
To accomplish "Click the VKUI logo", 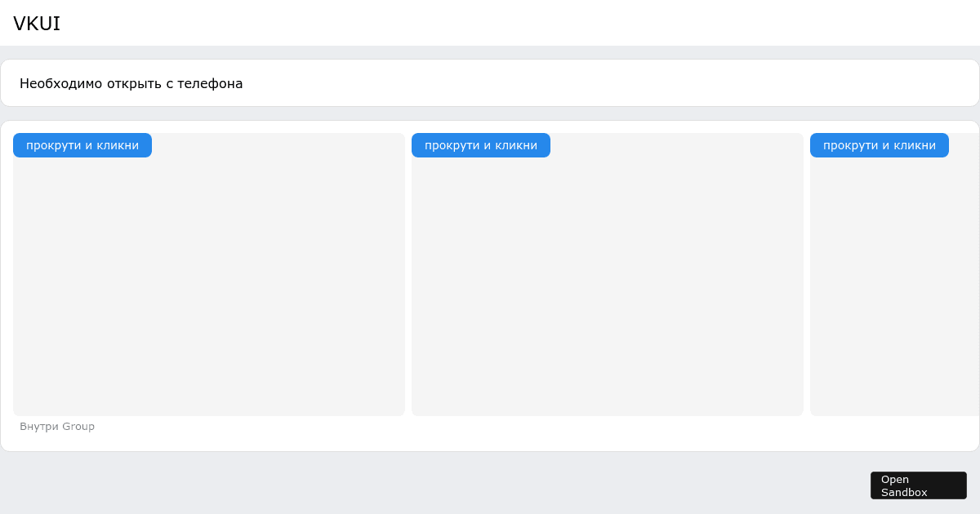I will tap(36, 24).
